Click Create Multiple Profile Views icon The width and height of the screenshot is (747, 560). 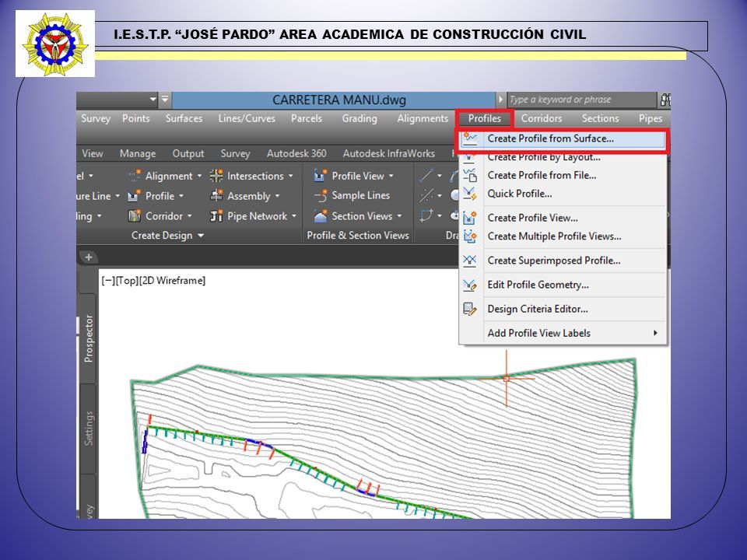coord(470,236)
